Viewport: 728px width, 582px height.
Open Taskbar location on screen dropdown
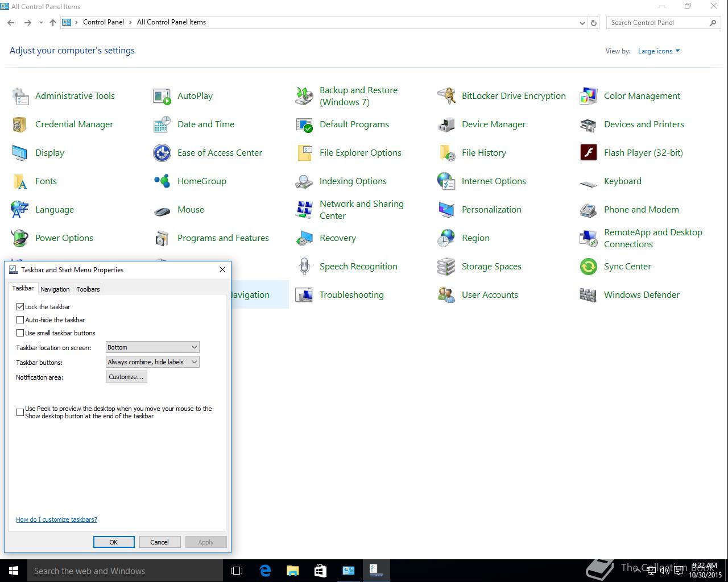point(152,347)
